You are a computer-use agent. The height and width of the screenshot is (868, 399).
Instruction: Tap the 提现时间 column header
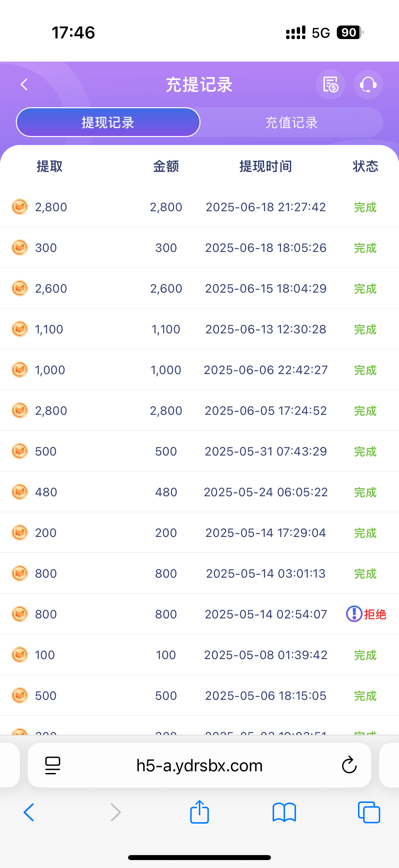tap(266, 167)
